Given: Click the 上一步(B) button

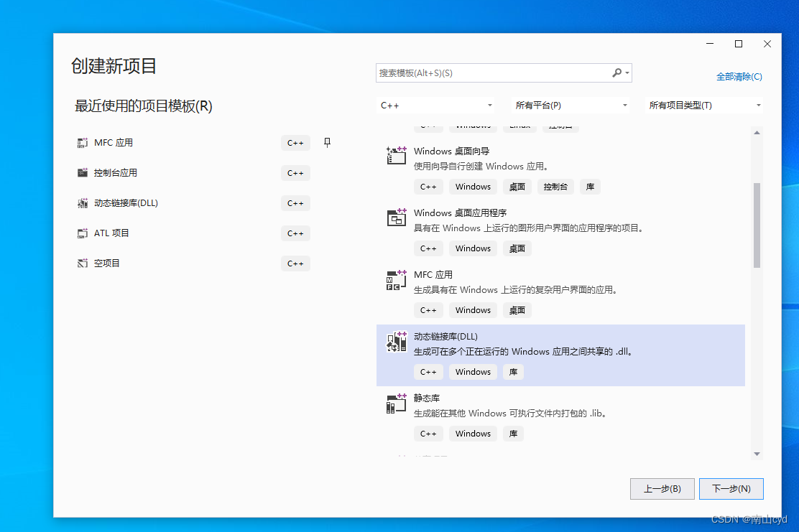Looking at the screenshot, I should [662, 489].
